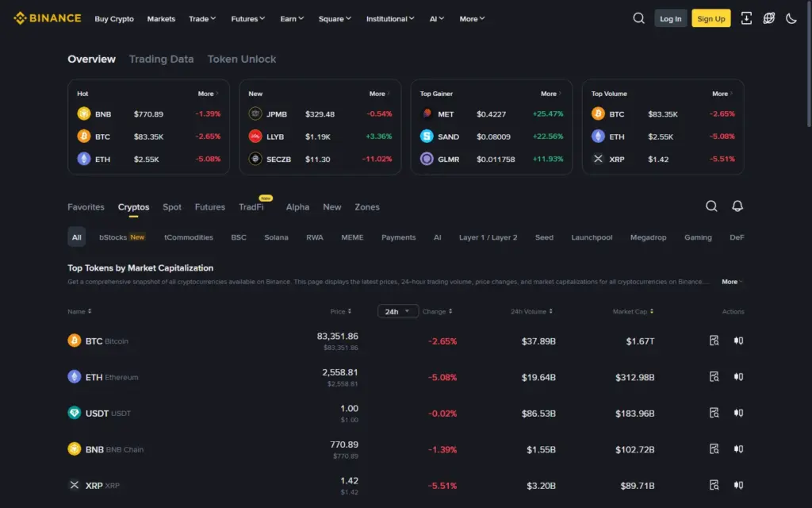Click Bitcoin icon in the BTC table row
The image size is (812, 508).
pyautogui.click(x=75, y=341)
